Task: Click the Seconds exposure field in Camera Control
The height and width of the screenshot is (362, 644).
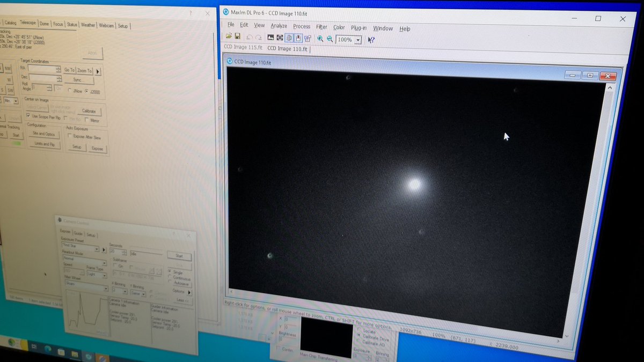Action: 118,250
